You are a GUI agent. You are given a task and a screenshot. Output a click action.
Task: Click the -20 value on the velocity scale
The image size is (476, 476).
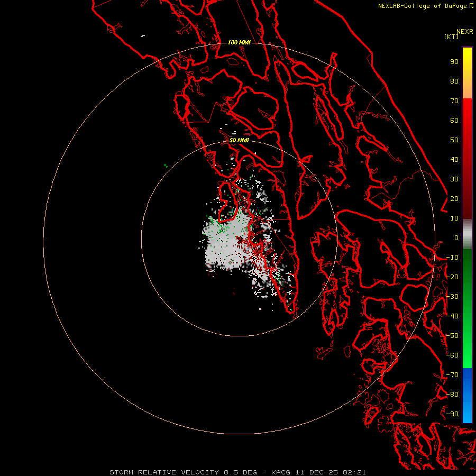tap(452, 277)
